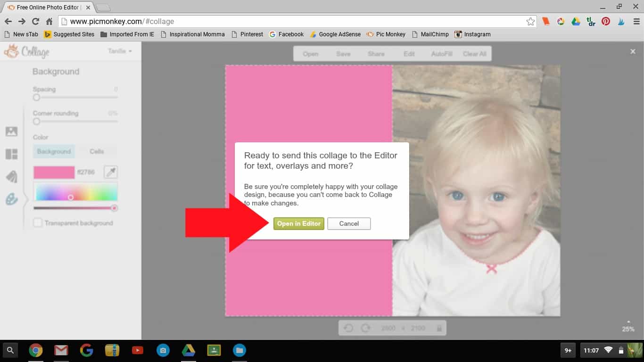This screenshot has width=644, height=362.
Task: Click the undo rotate arrow
Action: click(x=348, y=328)
